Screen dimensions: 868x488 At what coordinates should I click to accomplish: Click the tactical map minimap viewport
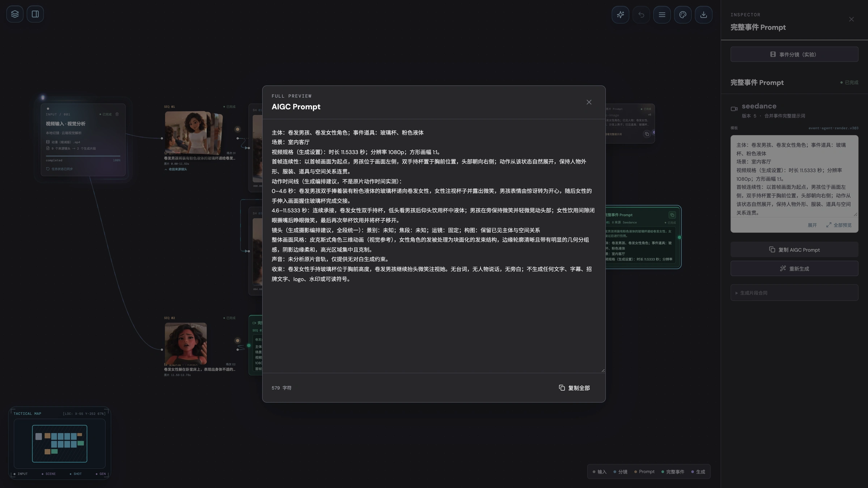tap(60, 444)
